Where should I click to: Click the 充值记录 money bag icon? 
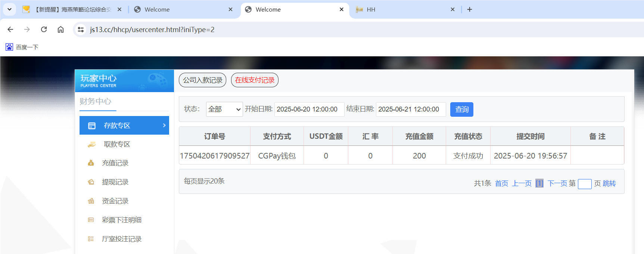(x=91, y=163)
